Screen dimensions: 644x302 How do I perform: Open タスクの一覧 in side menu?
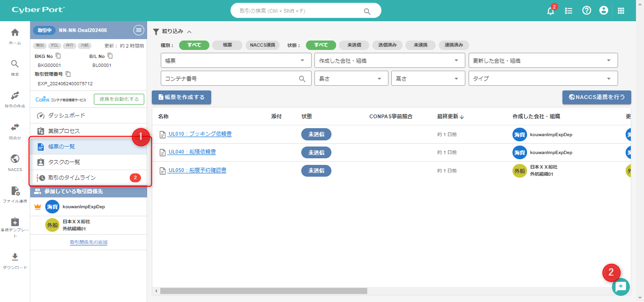point(64,162)
